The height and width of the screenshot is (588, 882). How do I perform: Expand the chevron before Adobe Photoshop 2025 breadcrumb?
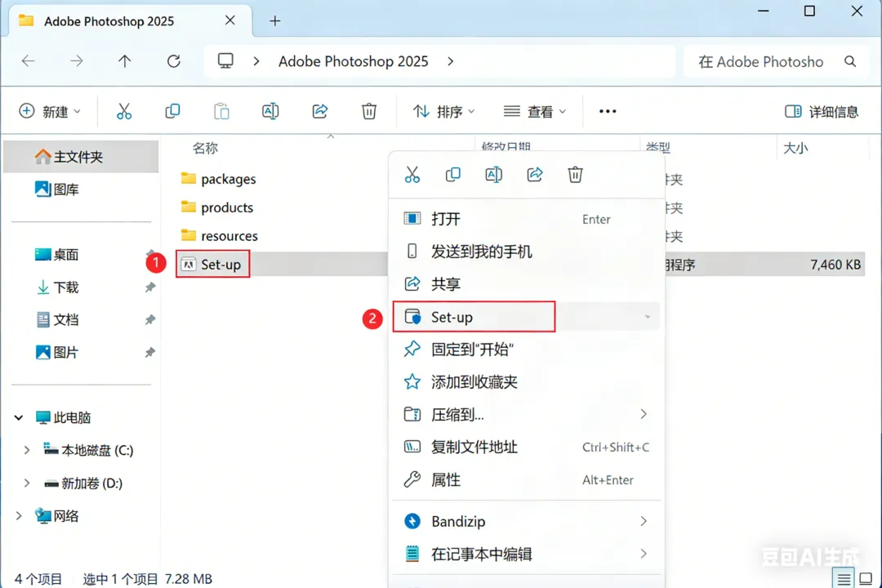coord(256,61)
